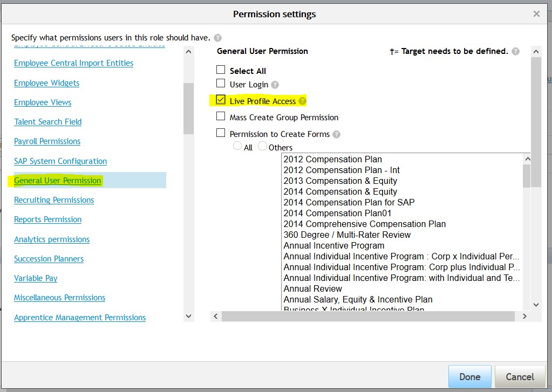Open Analytics permissions
Image resolution: width=552 pixels, height=392 pixels.
[x=52, y=239]
